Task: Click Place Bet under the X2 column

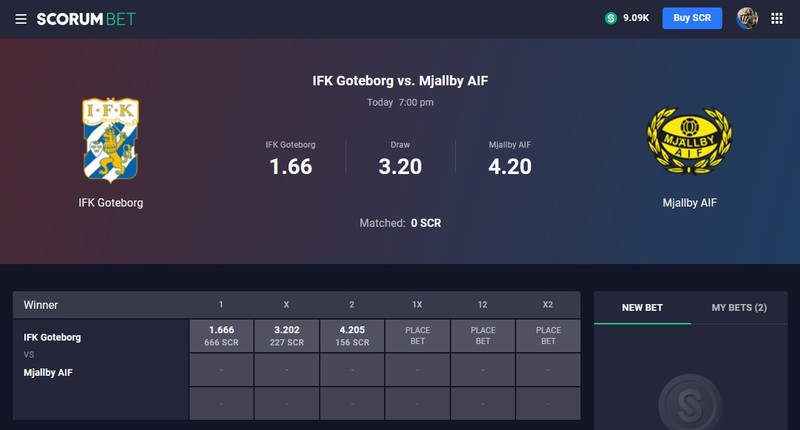Action: point(548,336)
